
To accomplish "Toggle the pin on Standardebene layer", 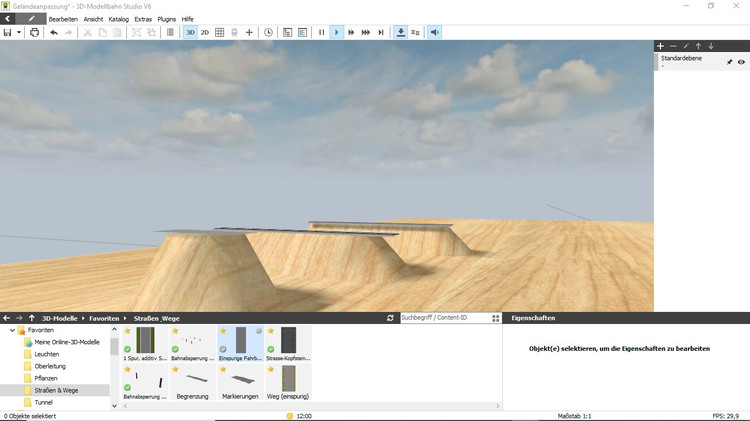I will (729, 62).
